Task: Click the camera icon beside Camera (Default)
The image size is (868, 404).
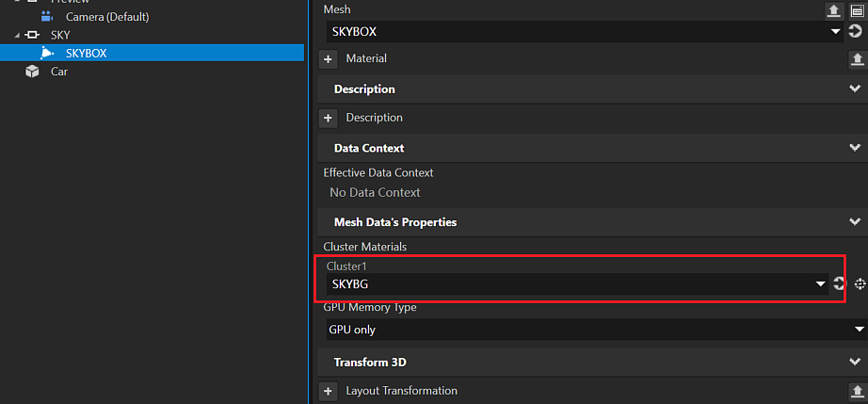Action: coord(47,17)
